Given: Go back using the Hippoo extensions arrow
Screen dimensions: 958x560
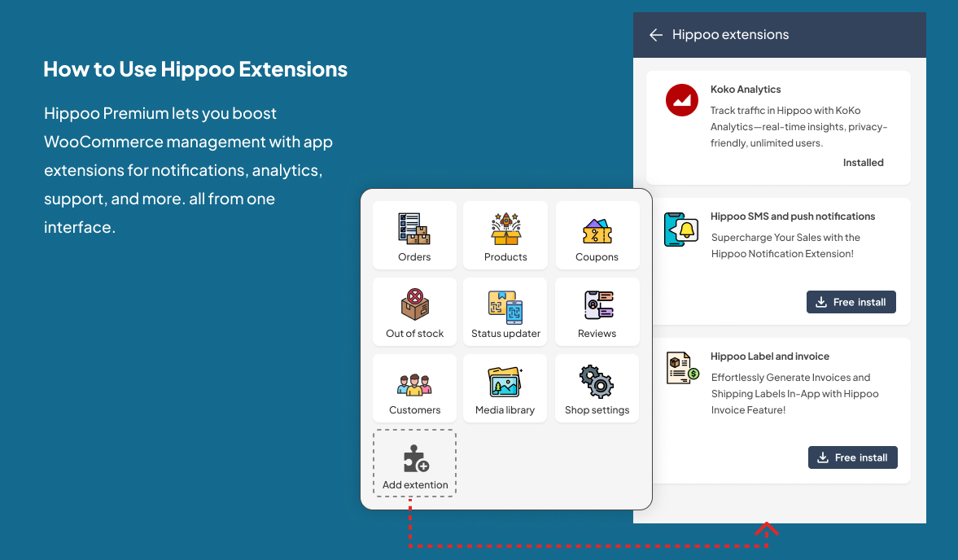Looking at the screenshot, I should tap(655, 35).
